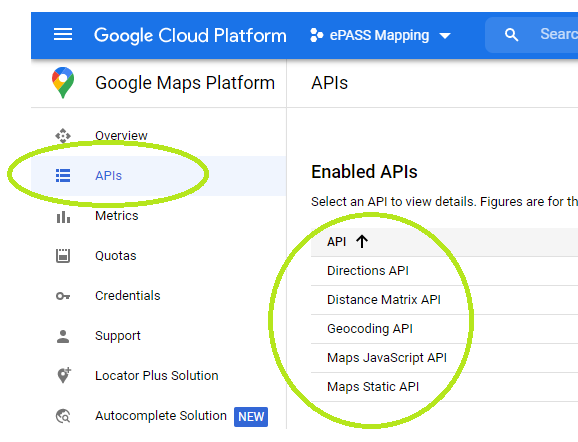578x442 pixels.
Task: Open the Overview menu item
Action: tap(159, 136)
